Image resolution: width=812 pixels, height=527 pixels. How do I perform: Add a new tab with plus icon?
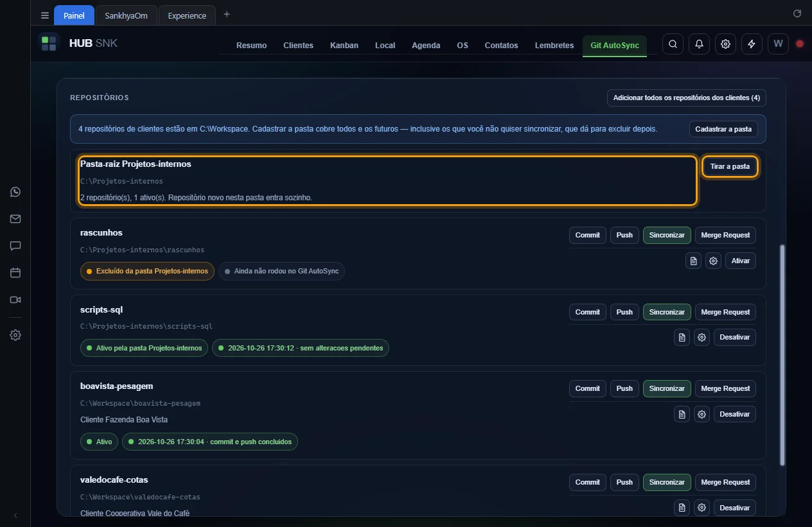tap(226, 15)
